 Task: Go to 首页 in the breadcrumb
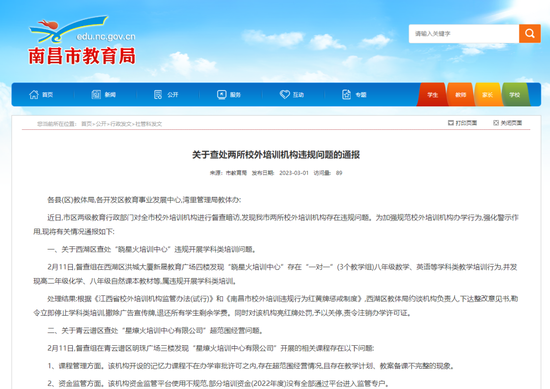tap(86, 124)
